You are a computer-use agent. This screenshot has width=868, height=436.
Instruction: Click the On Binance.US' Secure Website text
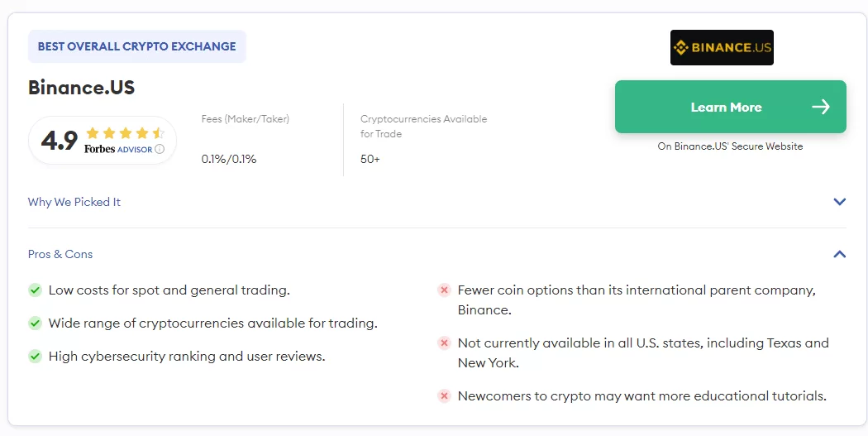coord(730,146)
